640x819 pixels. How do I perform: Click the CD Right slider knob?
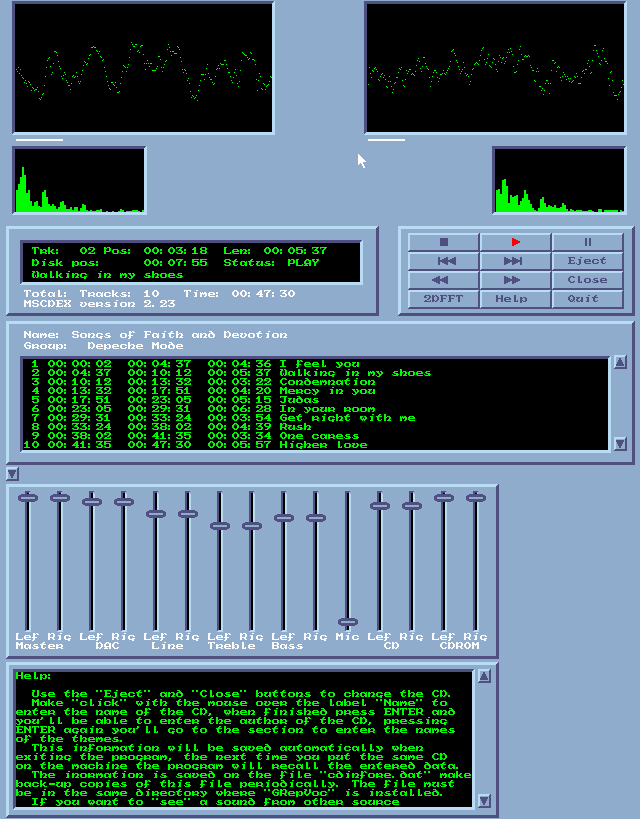tap(412, 506)
